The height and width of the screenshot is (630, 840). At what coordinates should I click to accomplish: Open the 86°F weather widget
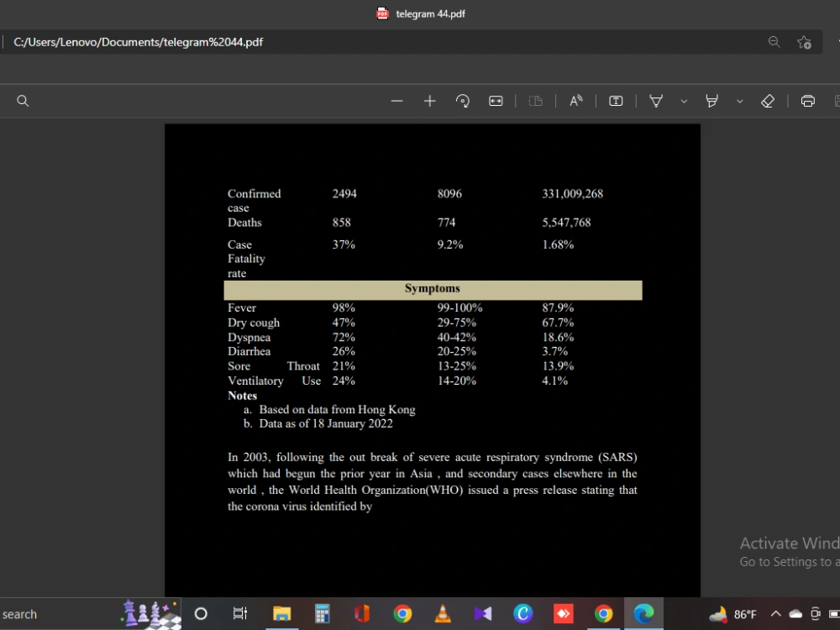(x=732, y=614)
